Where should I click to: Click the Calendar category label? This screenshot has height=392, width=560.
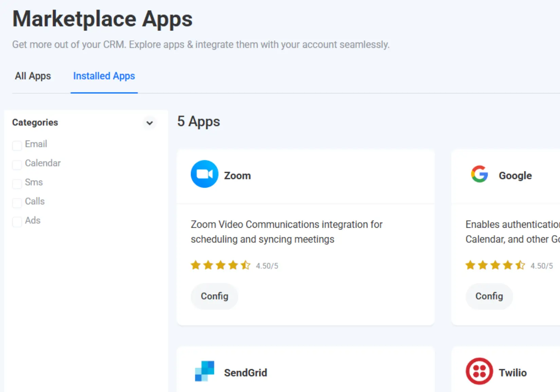tap(43, 163)
